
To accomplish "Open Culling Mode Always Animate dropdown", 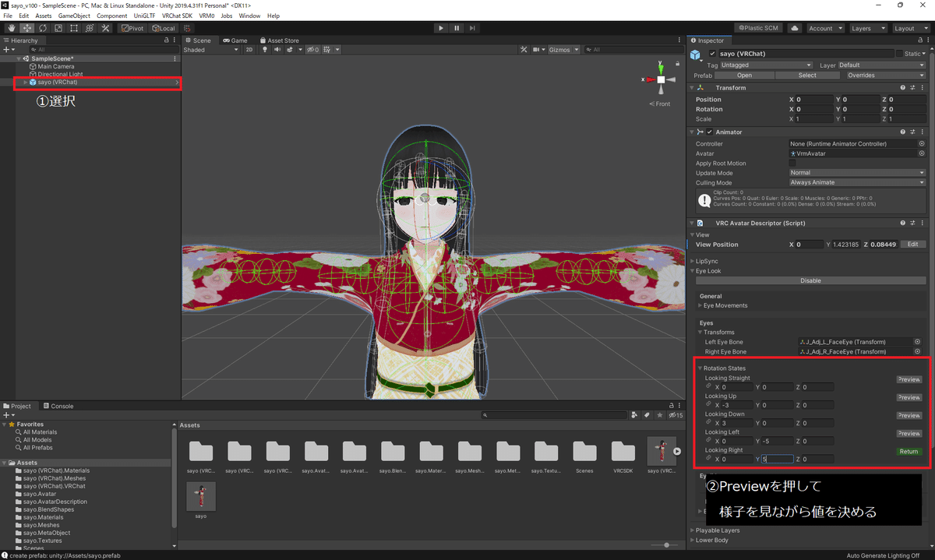I will (858, 183).
